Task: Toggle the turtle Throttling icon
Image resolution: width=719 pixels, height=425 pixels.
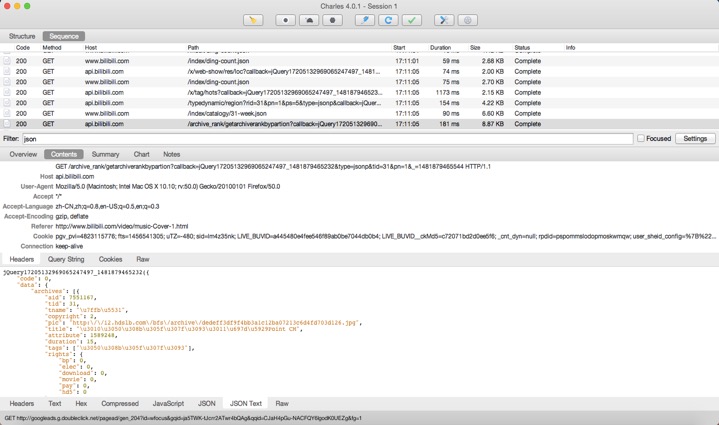Action: 309,20
